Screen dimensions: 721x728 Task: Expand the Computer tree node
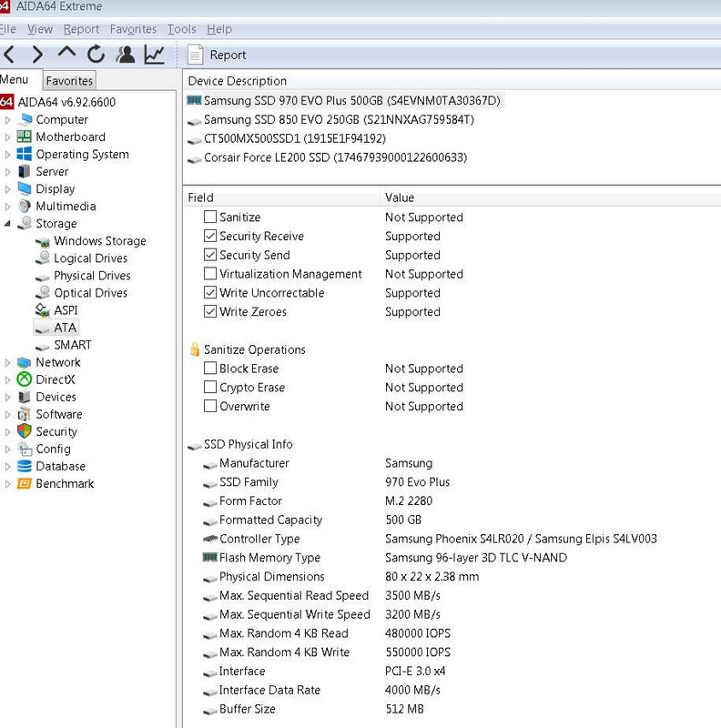[x=7, y=120]
